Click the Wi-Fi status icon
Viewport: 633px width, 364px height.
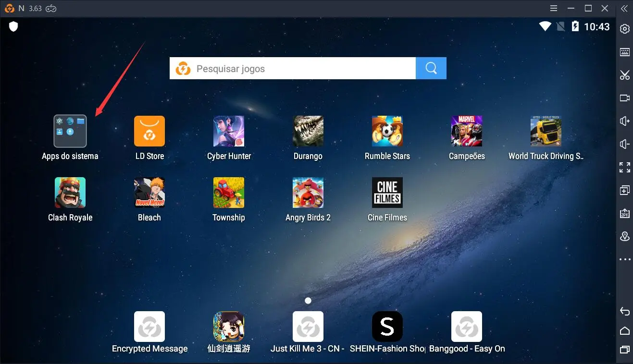tap(545, 26)
